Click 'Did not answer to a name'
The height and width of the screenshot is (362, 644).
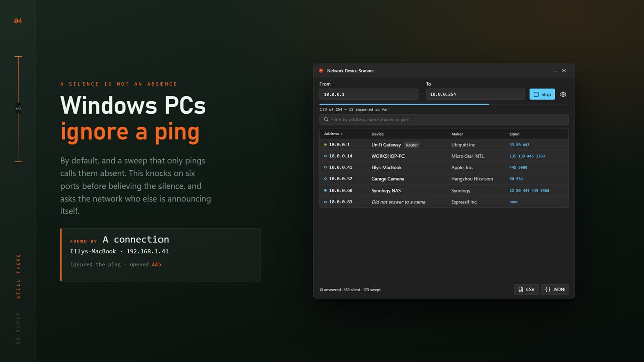point(398,202)
